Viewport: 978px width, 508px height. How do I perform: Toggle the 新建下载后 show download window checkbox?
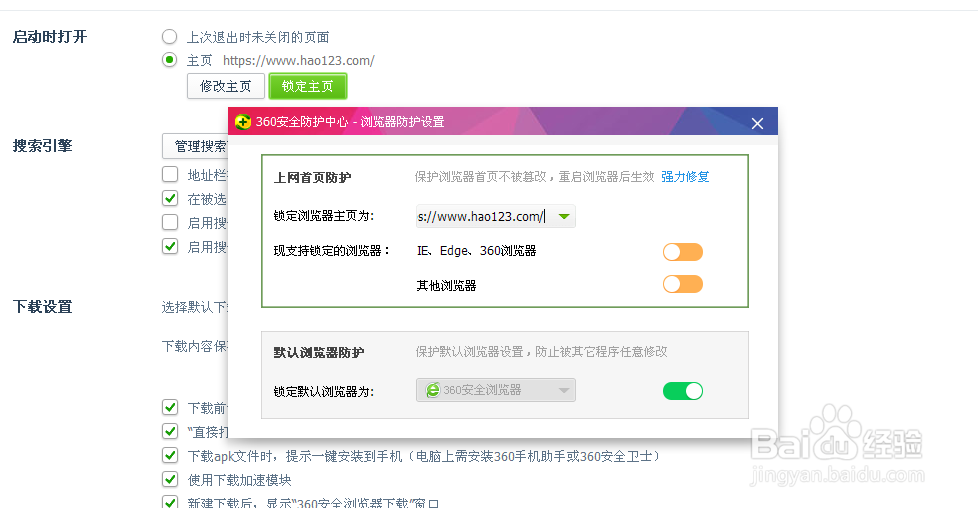tap(170, 503)
